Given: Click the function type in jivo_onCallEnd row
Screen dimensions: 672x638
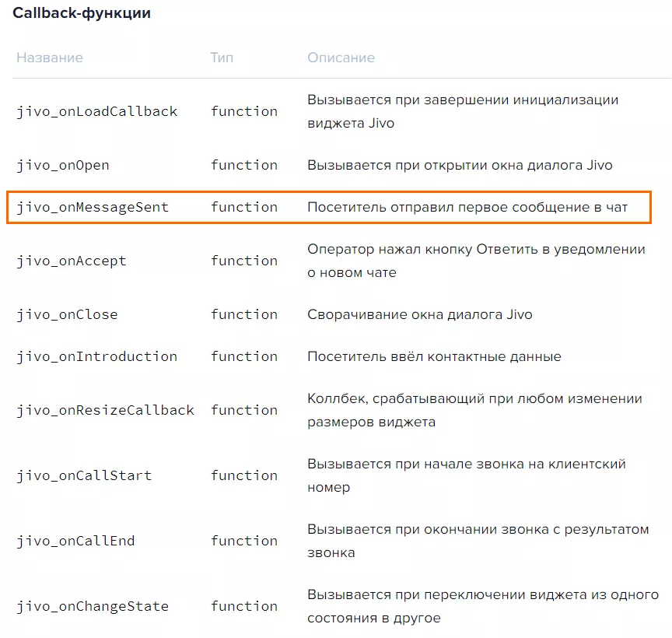Looking at the screenshot, I should point(244,541).
